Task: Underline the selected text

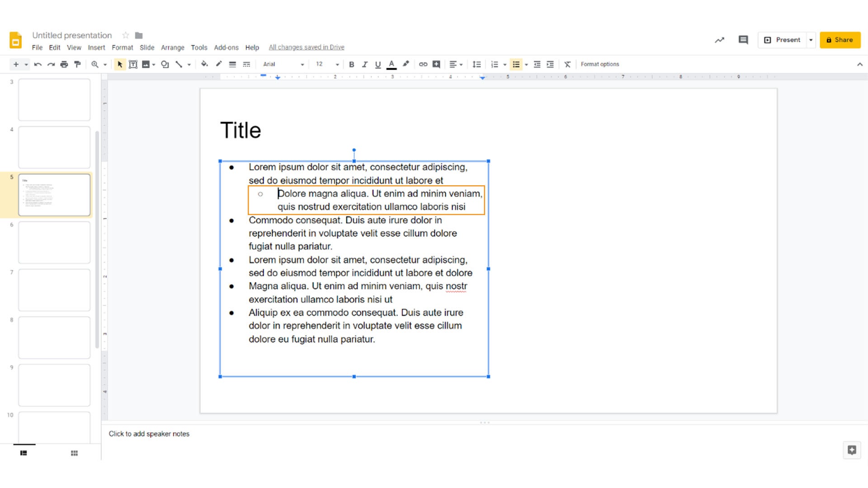Action: (377, 64)
